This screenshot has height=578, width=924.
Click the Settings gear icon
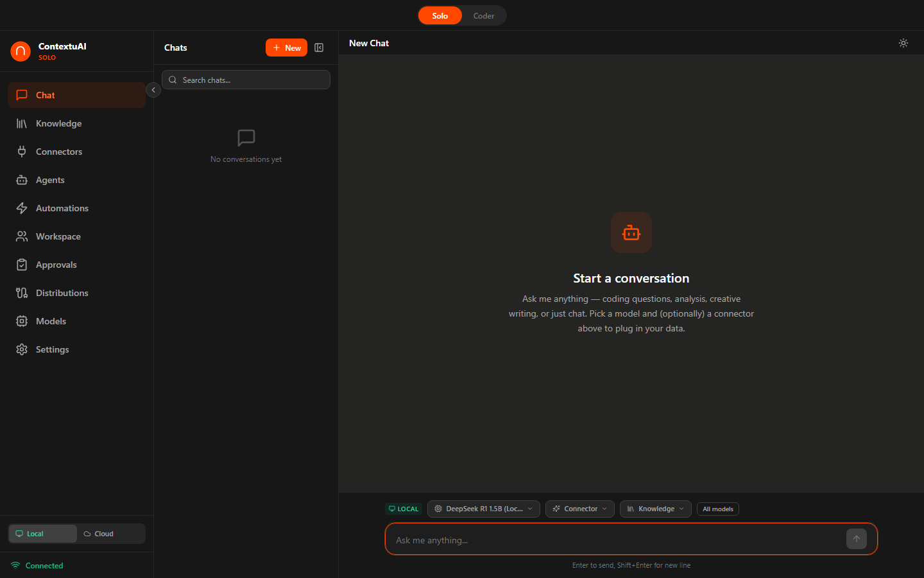[22, 349]
